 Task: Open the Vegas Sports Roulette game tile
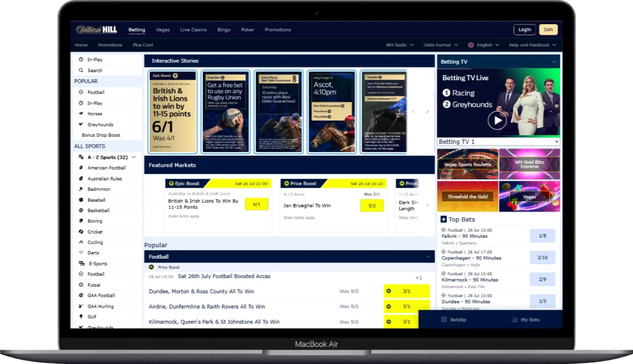pyautogui.click(x=468, y=164)
